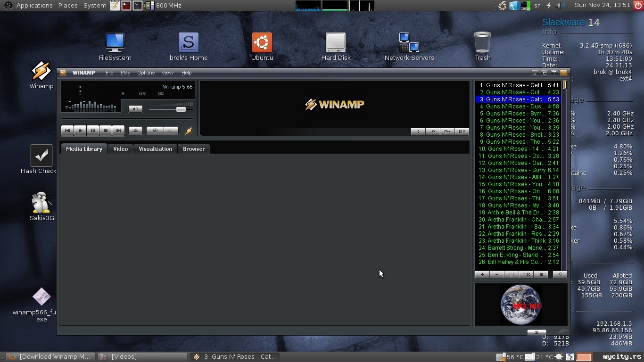The image size is (644, 362).
Task: Click the send-to arrow icon in display panel
Action: (447, 132)
